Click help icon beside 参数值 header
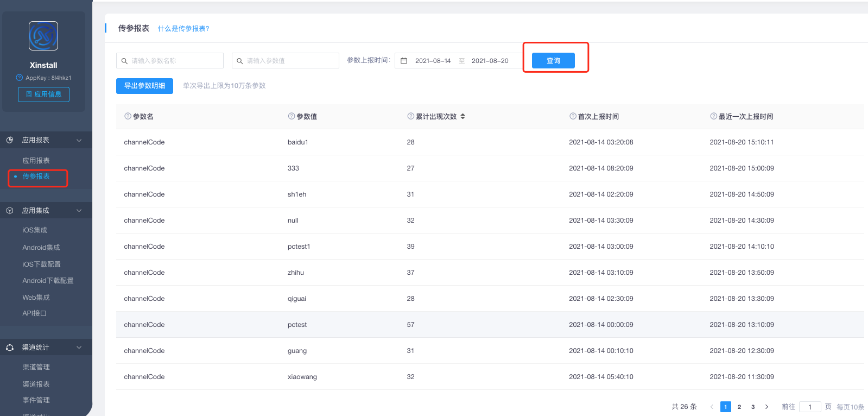 click(292, 116)
